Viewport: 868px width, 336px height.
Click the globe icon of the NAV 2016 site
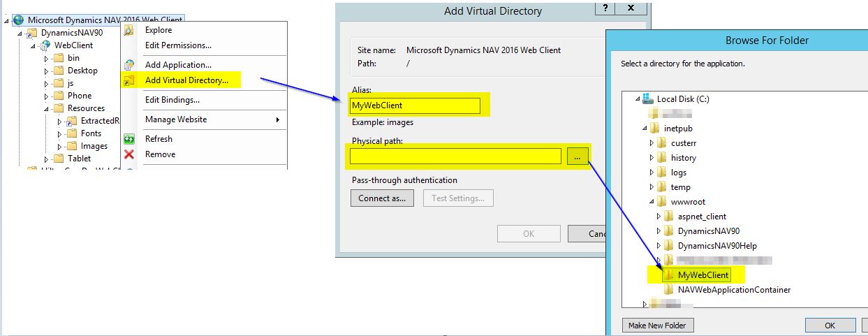18,20
